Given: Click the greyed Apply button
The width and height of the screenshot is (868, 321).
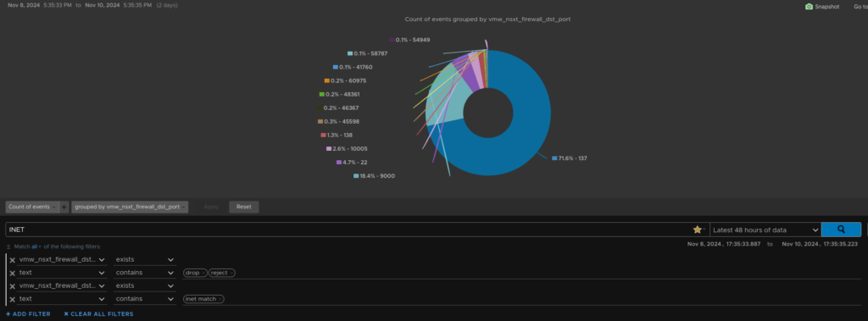Looking at the screenshot, I should coord(211,207).
